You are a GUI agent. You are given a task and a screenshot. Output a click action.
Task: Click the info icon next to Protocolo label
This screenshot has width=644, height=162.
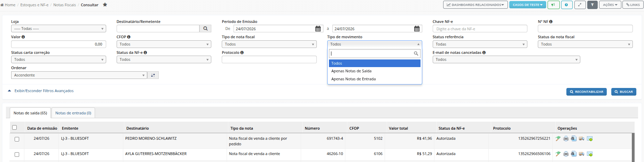pos(242,52)
